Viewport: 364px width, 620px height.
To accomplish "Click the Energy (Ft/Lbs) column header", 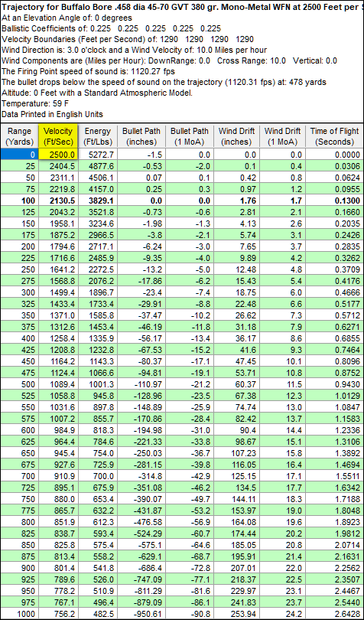I will [x=98, y=136].
